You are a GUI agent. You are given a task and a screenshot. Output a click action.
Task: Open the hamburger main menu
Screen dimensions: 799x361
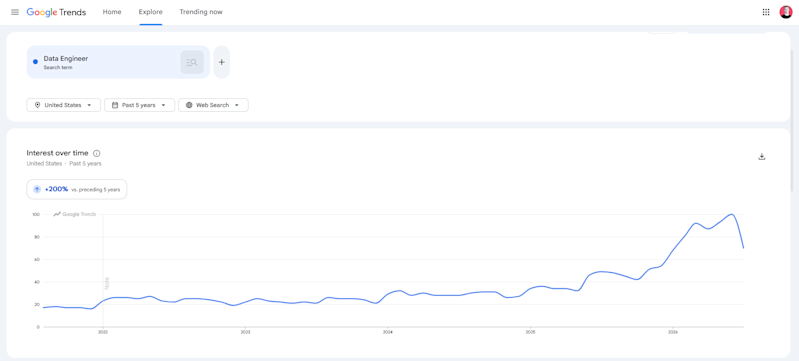coord(15,12)
